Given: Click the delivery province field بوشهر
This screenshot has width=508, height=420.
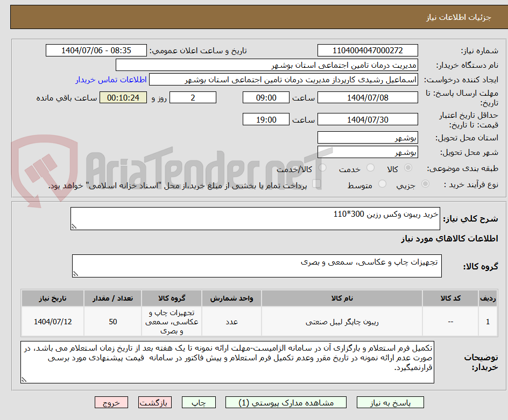Looking at the screenshot, I should (x=368, y=138).
